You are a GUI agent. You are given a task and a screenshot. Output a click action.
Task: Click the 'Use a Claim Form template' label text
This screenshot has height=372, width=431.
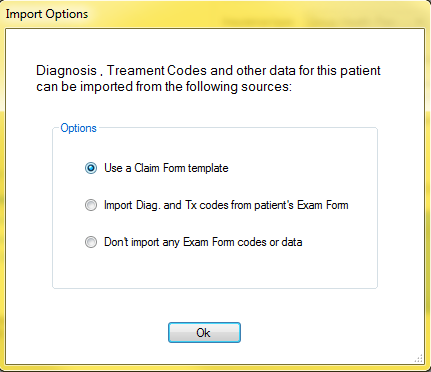(166, 168)
